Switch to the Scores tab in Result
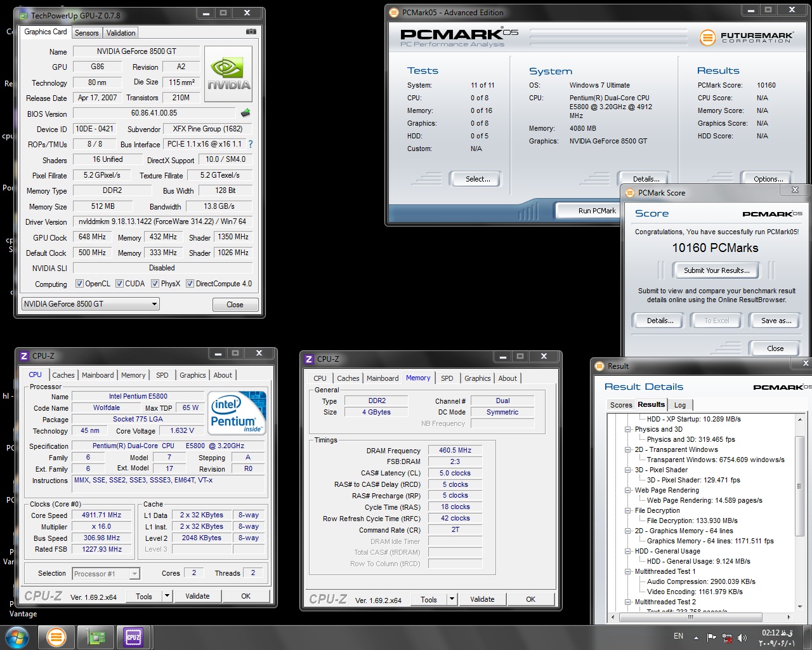The height and width of the screenshot is (650, 812). (621, 405)
